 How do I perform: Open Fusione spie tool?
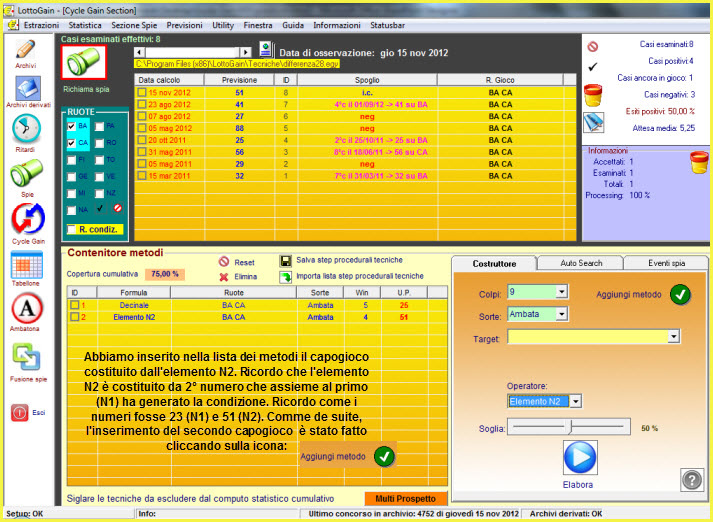[26, 357]
